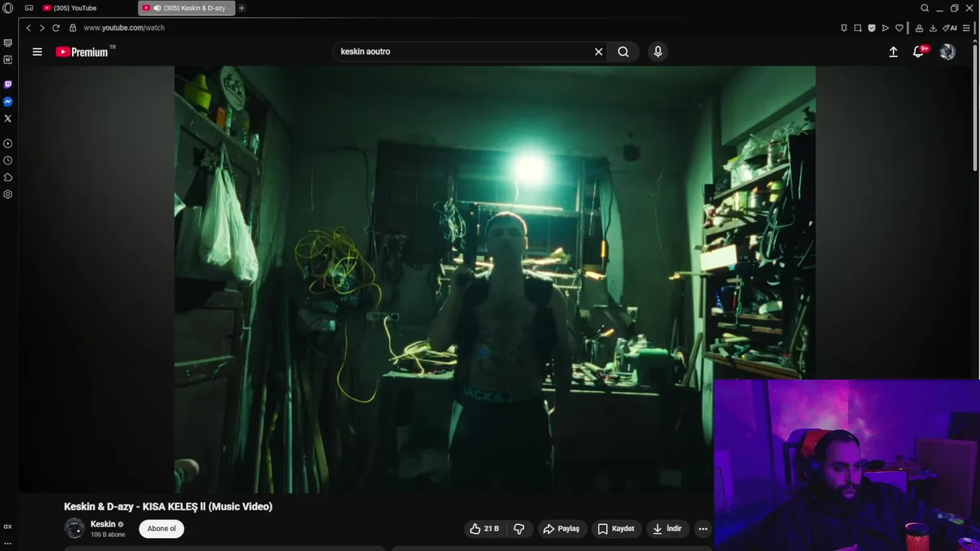
Task: Open browser downloads panel
Action: pyautogui.click(x=933, y=28)
